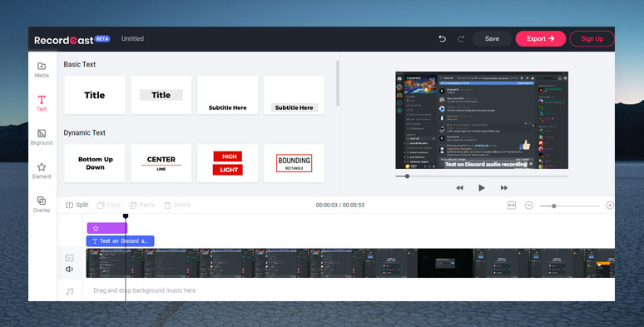Click the Export button
The width and height of the screenshot is (644, 327).
click(x=541, y=38)
